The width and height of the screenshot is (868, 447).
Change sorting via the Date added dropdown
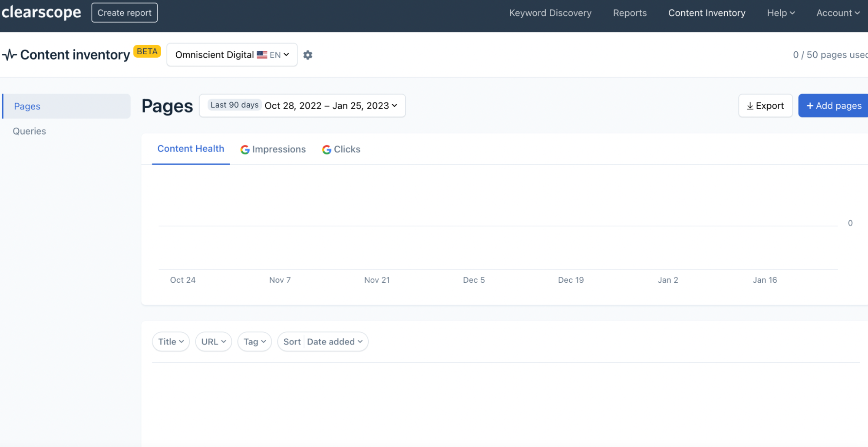click(x=333, y=341)
